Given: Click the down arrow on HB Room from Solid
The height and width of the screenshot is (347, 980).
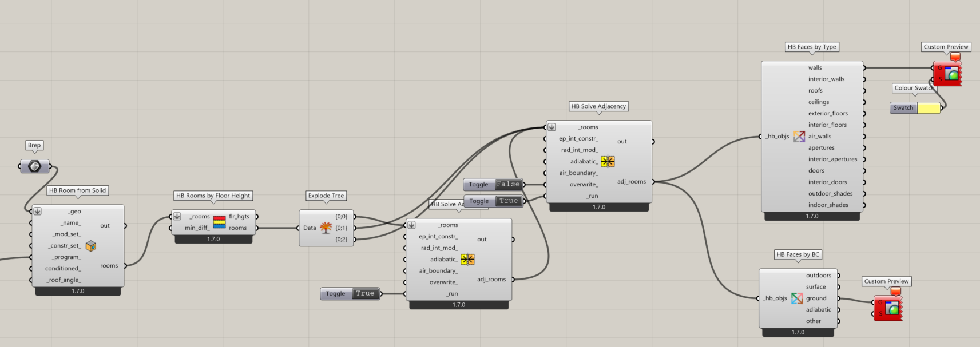Looking at the screenshot, I should tap(38, 211).
